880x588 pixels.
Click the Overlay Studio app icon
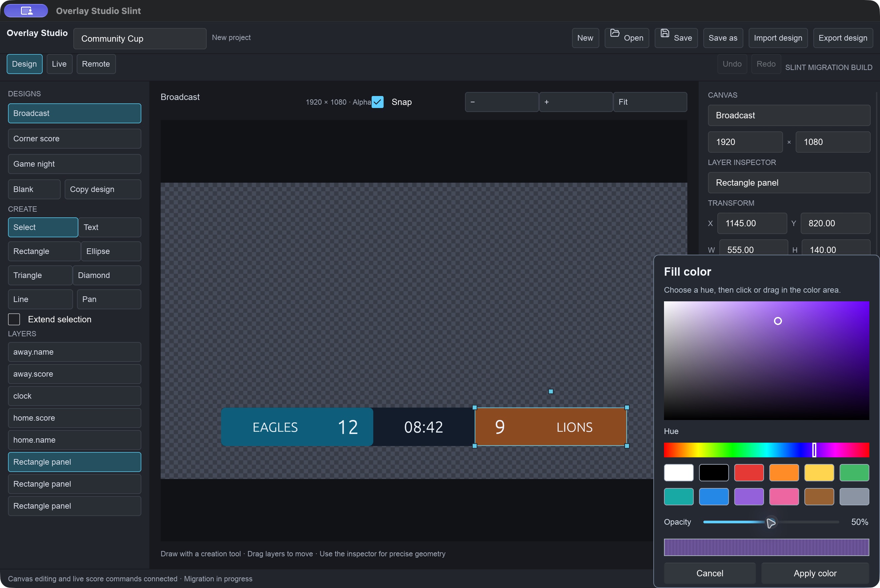click(x=26, y=11)
